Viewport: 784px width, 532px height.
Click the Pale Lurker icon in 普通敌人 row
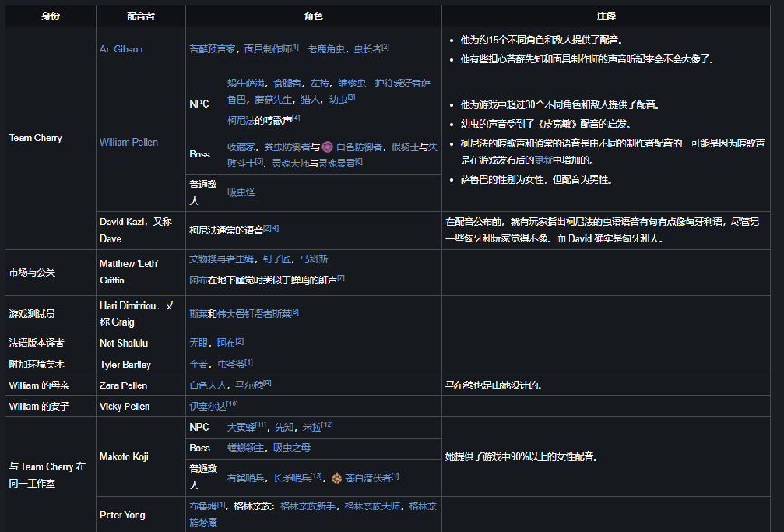[339, 480]
